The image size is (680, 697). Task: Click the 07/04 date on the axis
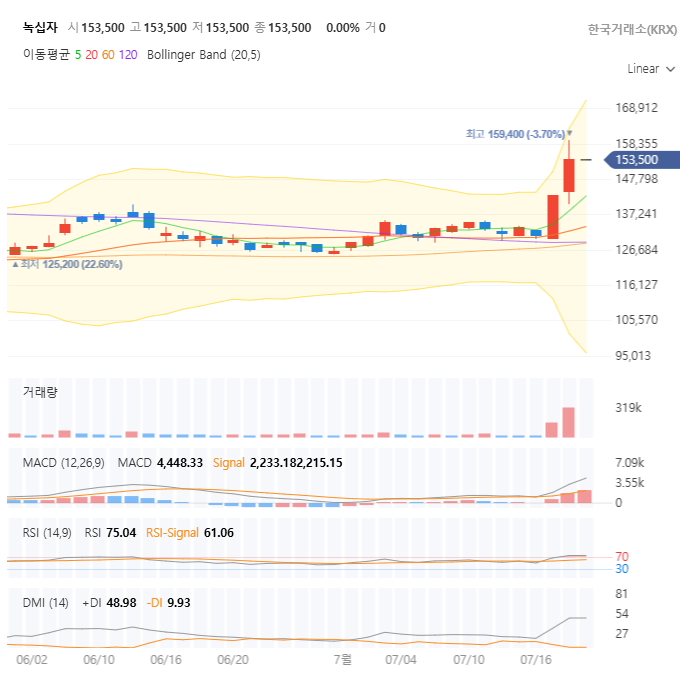[x=401, y=660]
